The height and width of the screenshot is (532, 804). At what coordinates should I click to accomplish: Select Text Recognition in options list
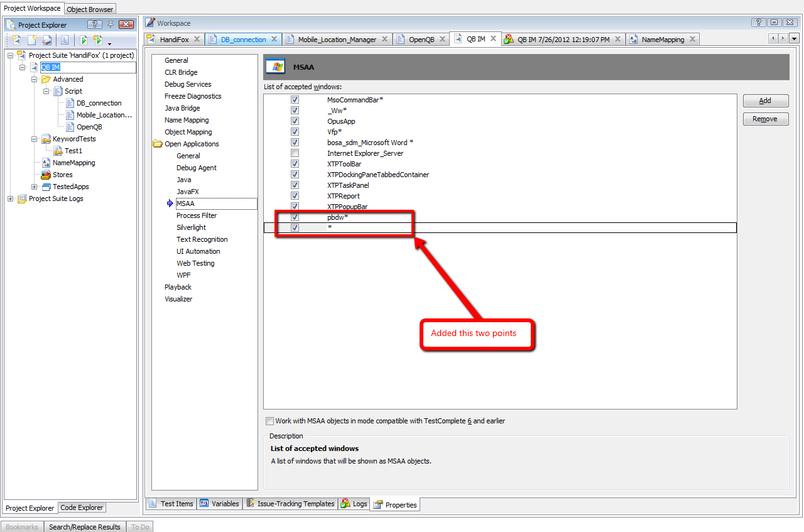(x=202, y=239)
